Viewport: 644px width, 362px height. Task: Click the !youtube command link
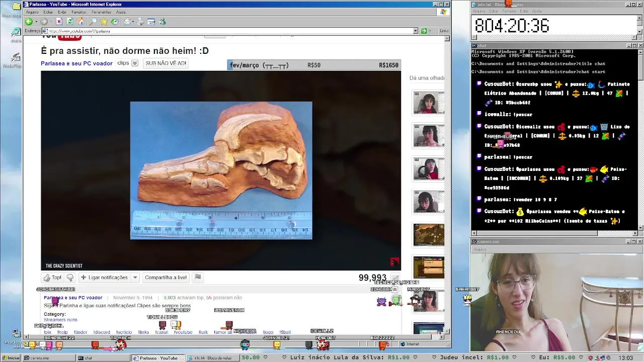[183, 332]
